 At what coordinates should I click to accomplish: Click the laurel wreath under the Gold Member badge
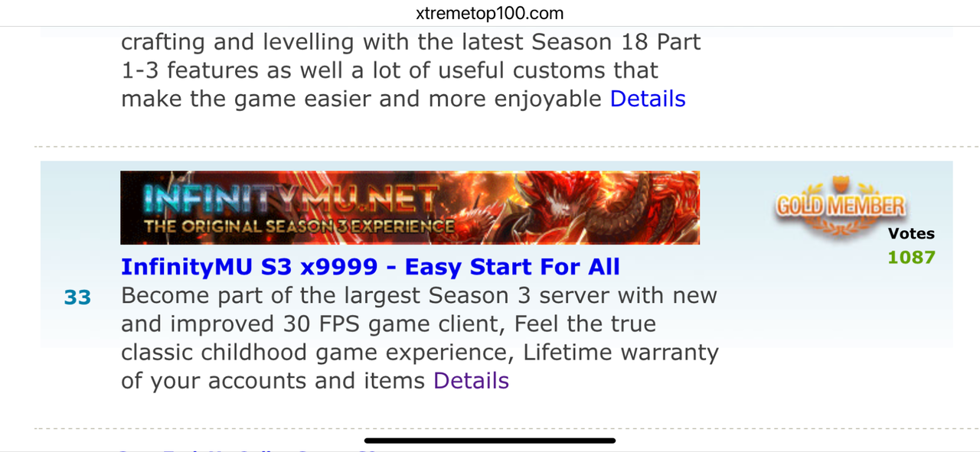coord(840,224)
